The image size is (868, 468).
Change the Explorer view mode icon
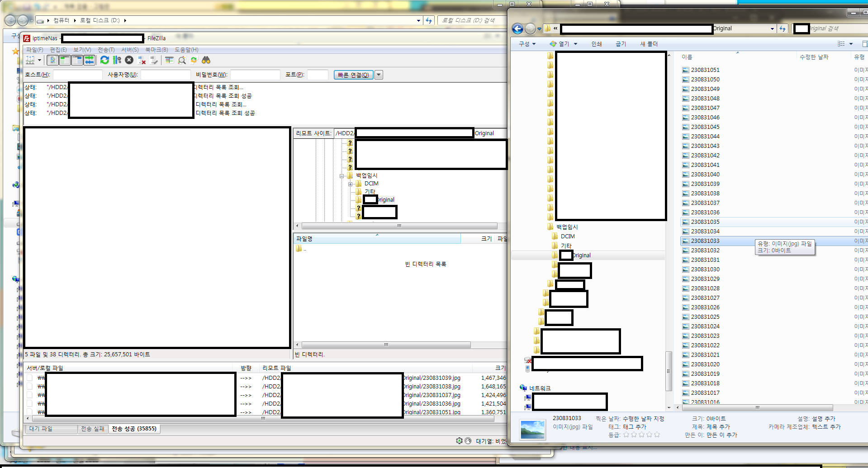[x=841, y=44]
